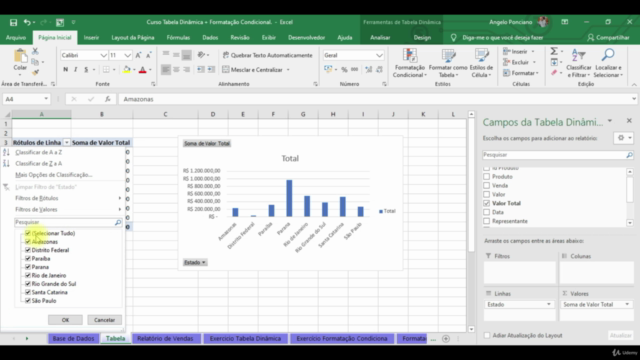Toggle underline S formatting
This screenshot has width=640, height=360.
(86, 70)
